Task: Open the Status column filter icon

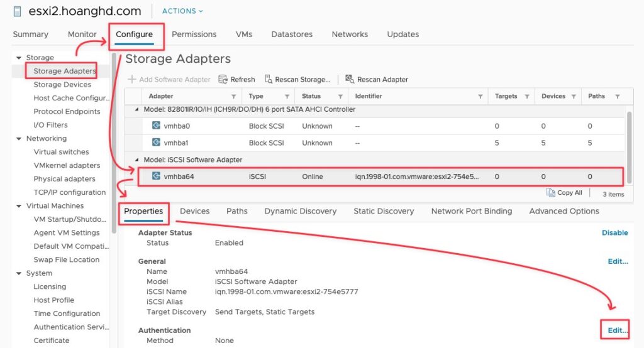Action: (340, 97)
